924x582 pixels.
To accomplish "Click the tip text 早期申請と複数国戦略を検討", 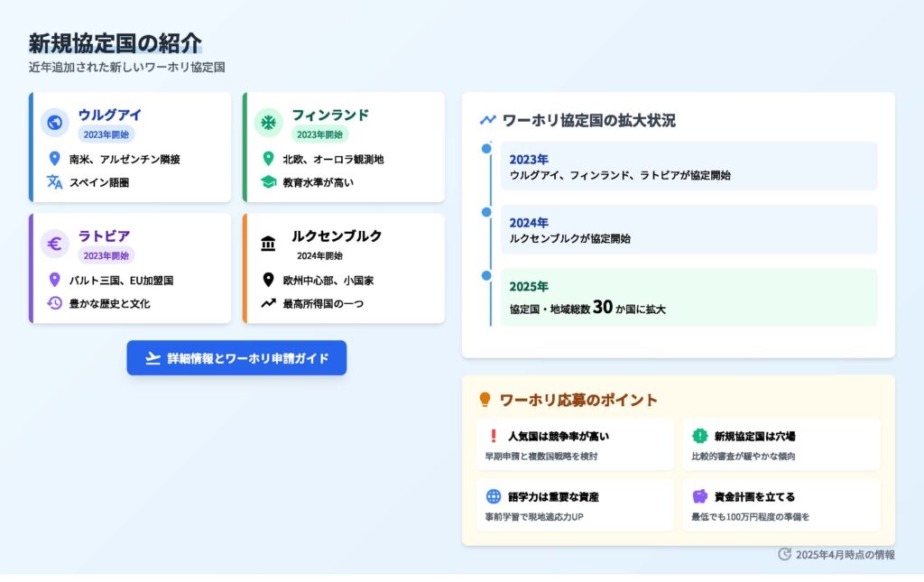I will click(x=541, y=456).
